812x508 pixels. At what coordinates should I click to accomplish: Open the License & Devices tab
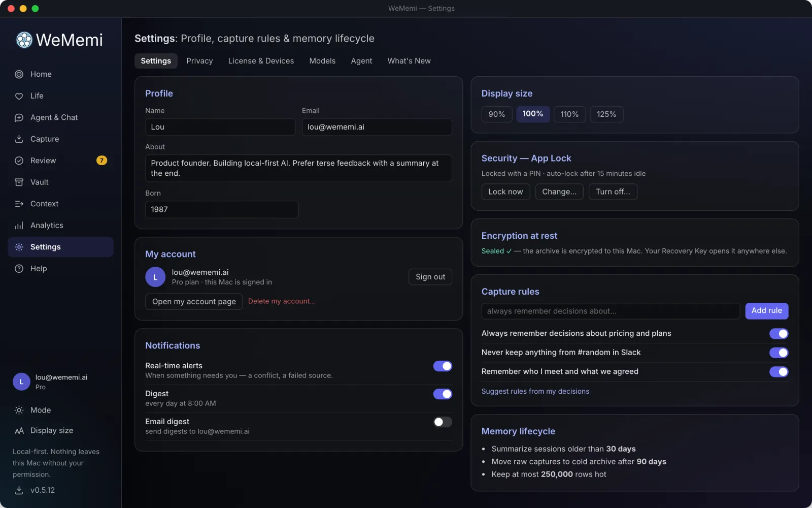click(x=261, y=61)
